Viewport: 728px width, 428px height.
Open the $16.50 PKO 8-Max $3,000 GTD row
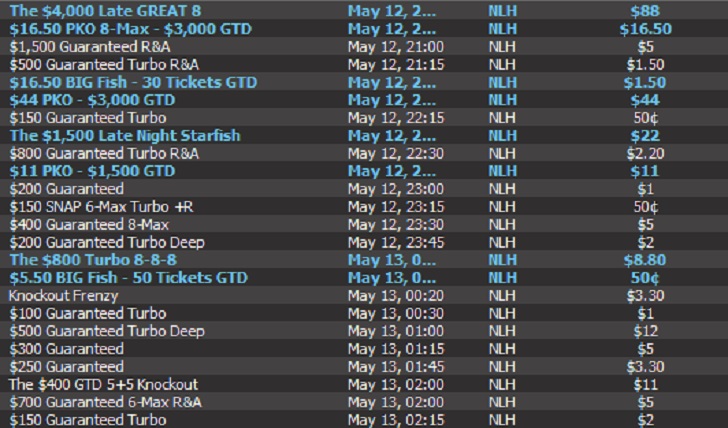(x=364, y=29)
